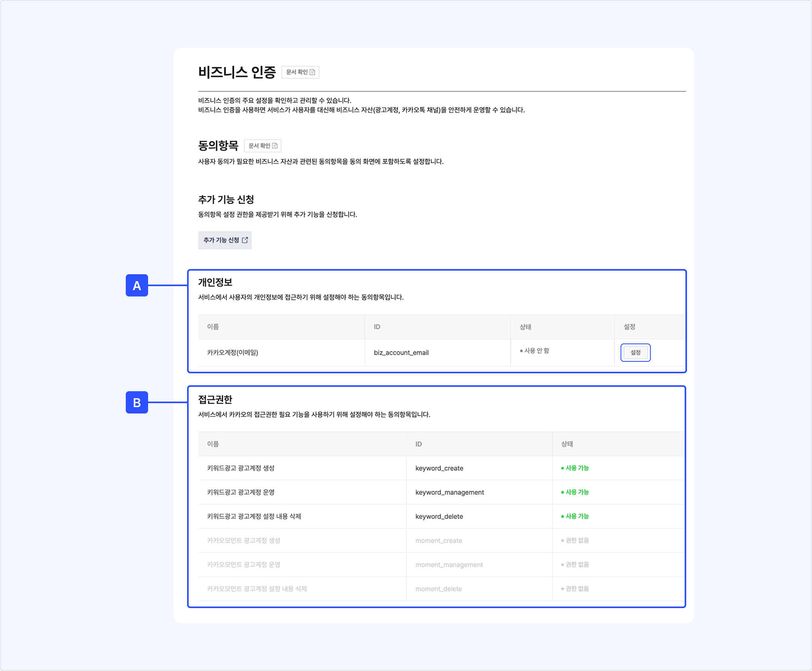Select the 키워드광고 광고계정 생성 row
This screenshot has height=671, width=812.
[x=241, y=468]
